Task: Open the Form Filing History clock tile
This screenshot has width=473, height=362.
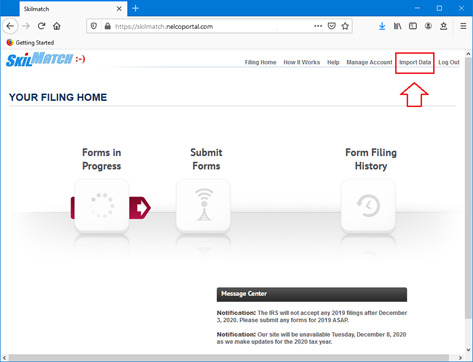Action: point(368,205)
